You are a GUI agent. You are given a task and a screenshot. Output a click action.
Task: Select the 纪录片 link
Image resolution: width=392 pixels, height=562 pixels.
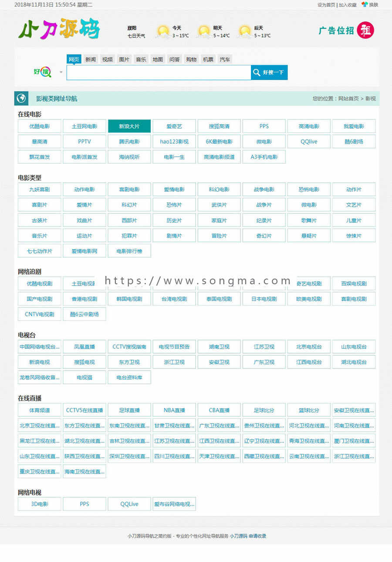(264, 220)
